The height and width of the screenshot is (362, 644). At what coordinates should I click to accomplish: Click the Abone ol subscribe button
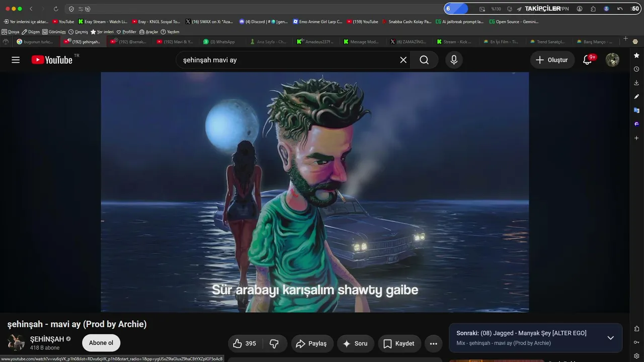(101, 343)
